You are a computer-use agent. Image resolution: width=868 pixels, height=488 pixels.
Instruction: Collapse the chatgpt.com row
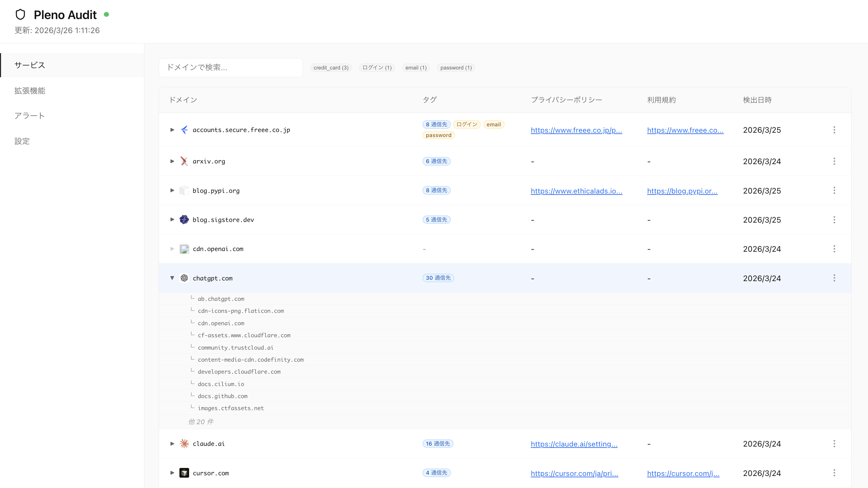(x=172, y=278)
